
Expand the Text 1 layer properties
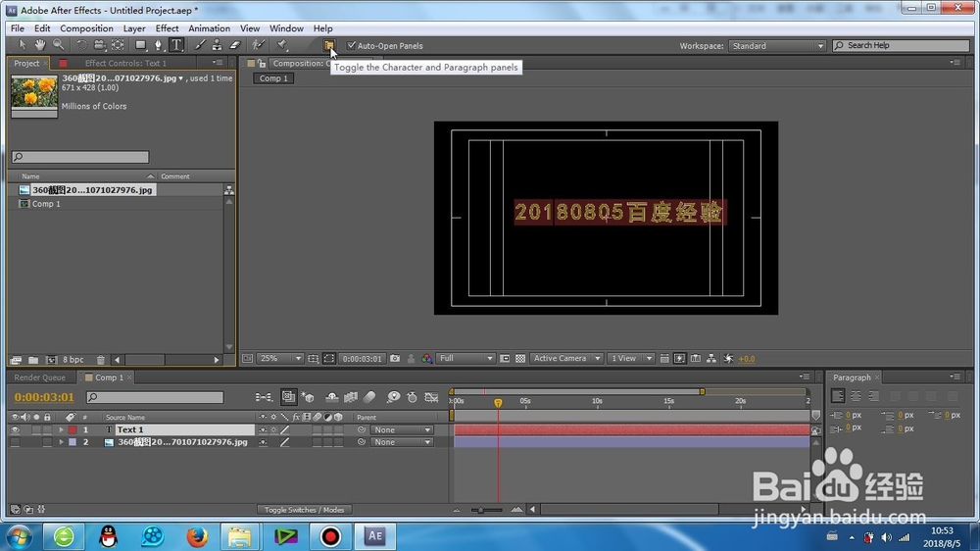[61, 429]
